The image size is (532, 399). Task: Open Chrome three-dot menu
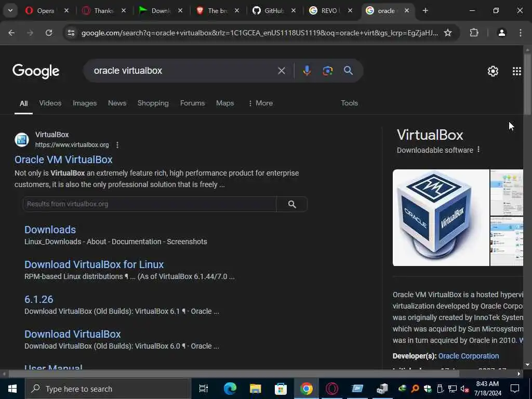(x=521, y=33)
